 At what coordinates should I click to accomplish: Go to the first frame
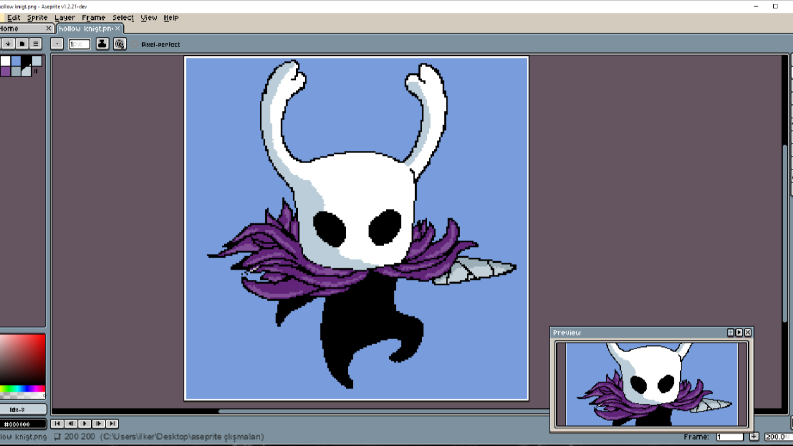tap(57, 424)
